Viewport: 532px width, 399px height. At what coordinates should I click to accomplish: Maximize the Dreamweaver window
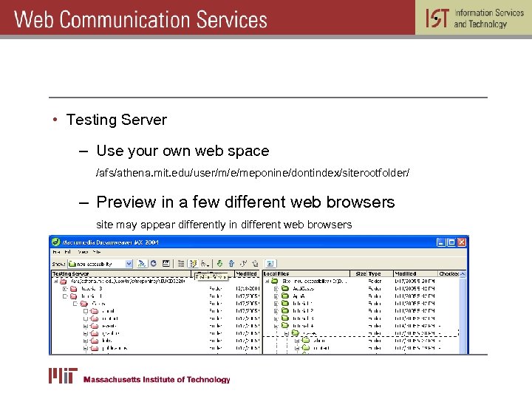click(x=451, y=242)
